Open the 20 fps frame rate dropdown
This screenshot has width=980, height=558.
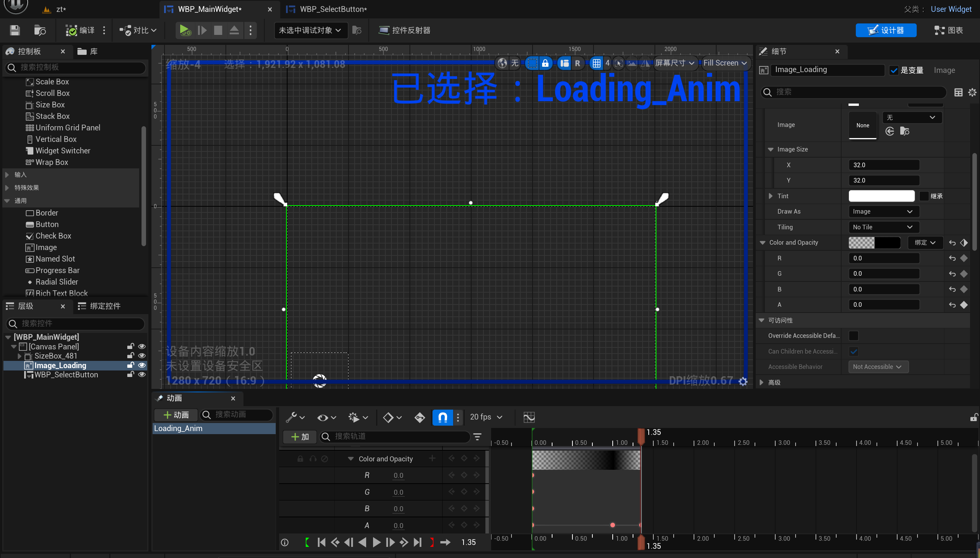tap(485, 417)
